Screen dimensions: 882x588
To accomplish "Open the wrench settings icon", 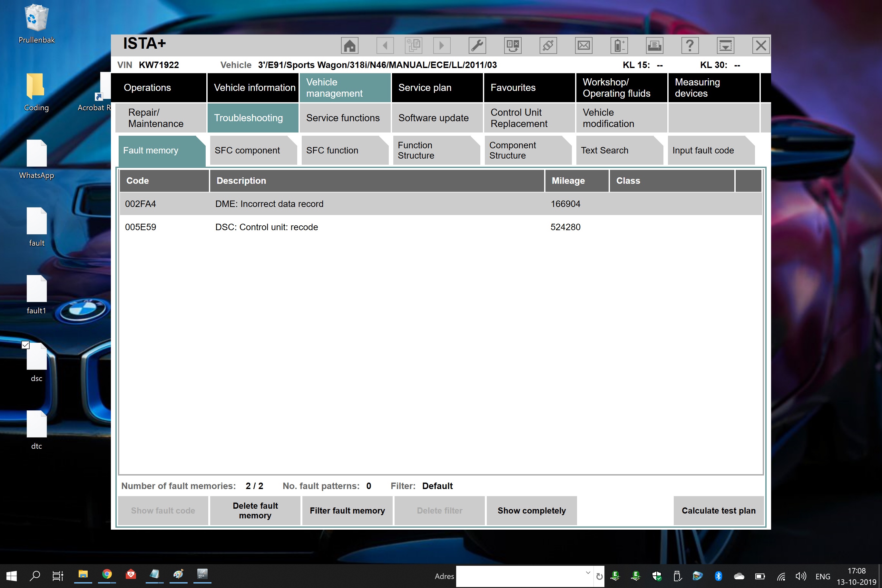I will pyautogui.click(x=477, y=46).
